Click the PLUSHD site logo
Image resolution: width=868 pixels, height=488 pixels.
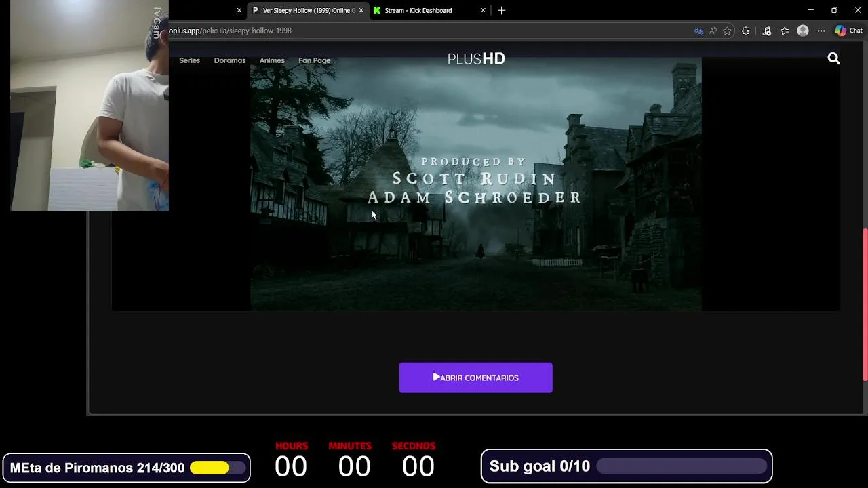[476, 59]
